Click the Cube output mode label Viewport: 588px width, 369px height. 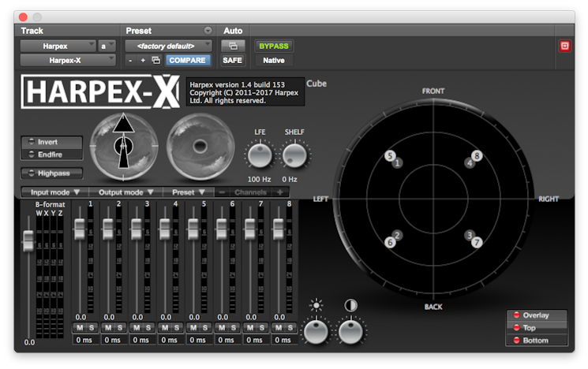[x=316, y=84]
